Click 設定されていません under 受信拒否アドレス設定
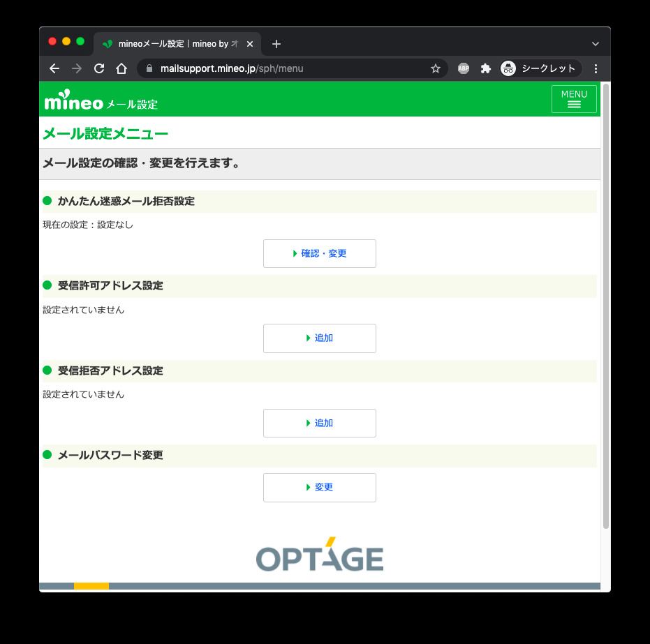 click(x=83, y=394)
